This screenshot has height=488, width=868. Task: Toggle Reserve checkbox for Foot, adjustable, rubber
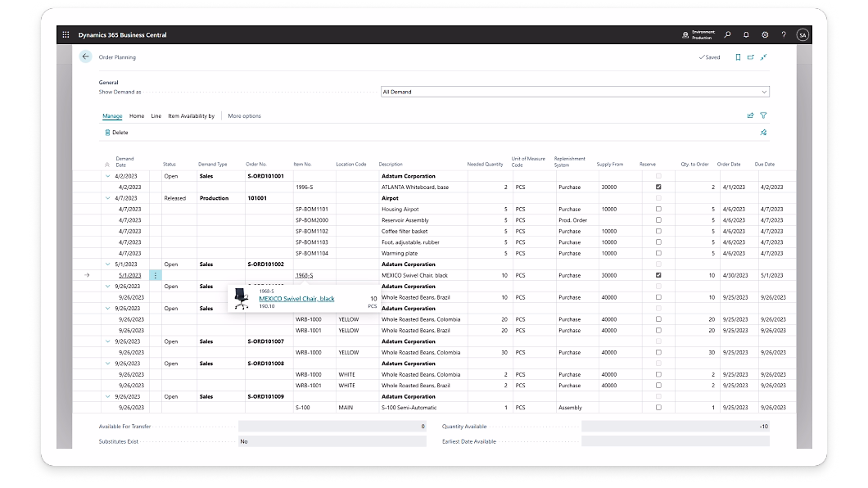[x=658, y=242]
